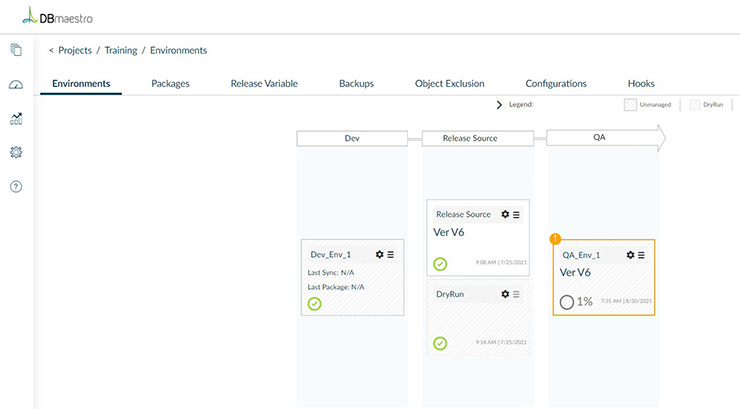Open the DryRun card hamburger menu
This screenshot has height=409, width=740.
coord(516,294)
